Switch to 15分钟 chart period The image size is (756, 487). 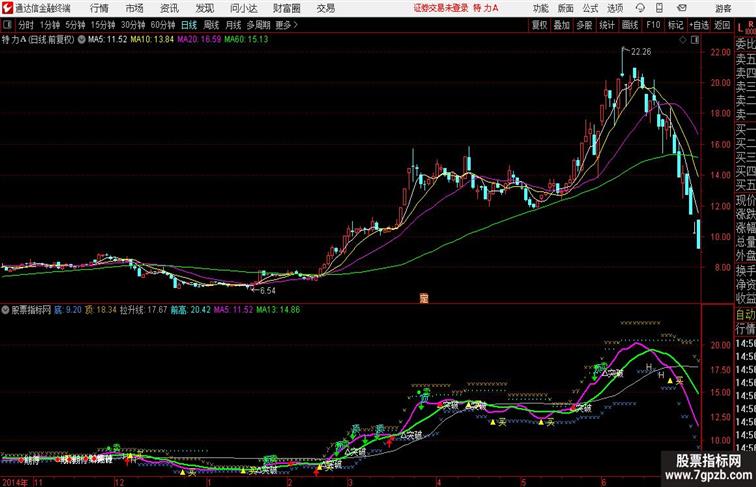[103, 25]
